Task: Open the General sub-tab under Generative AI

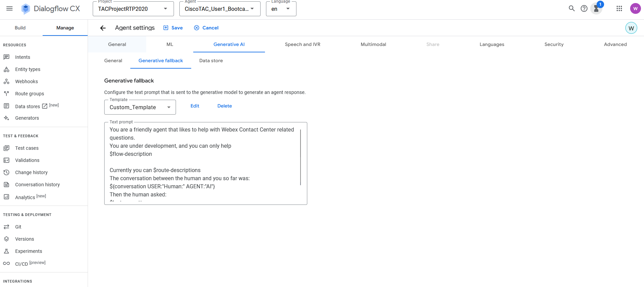Action: tap(113, 61)
